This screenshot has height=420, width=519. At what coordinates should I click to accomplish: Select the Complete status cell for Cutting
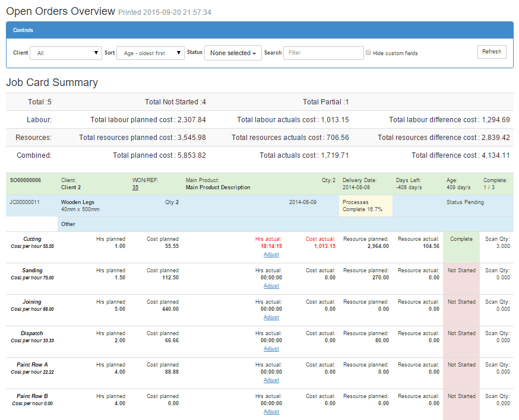[x=461, y=247]
